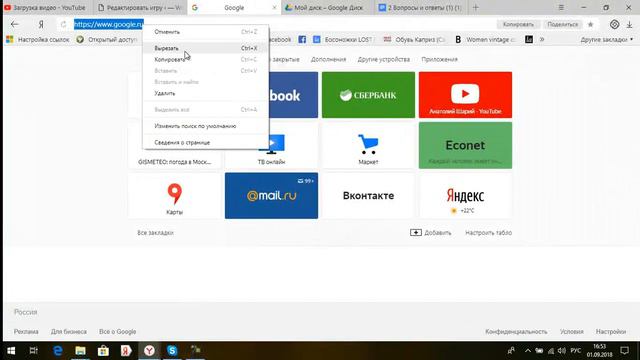Open Yandex home via the Я button
This screenshot has height=360, width=640.
tap(41, 24)
